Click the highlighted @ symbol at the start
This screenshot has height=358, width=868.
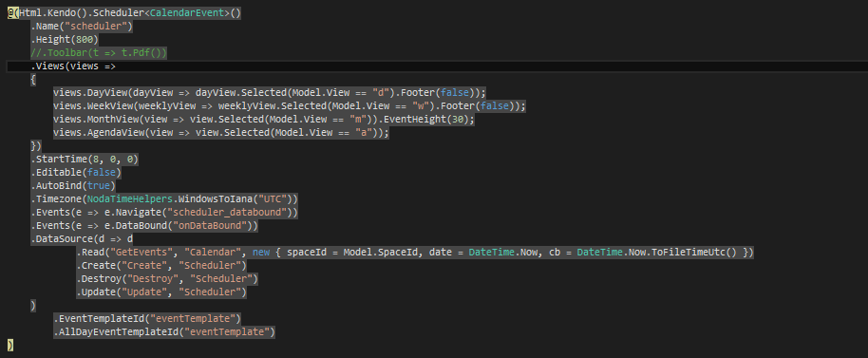[9, 12]
